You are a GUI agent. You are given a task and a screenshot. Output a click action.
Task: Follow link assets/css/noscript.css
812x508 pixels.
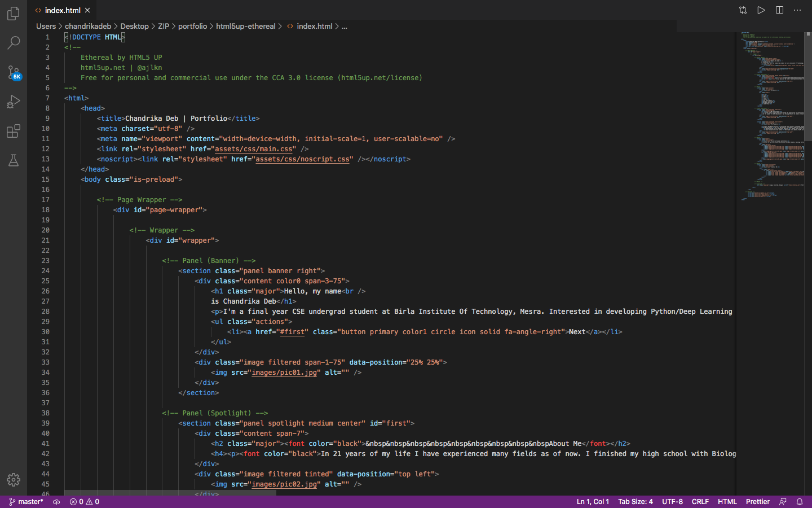coord(303,159)
